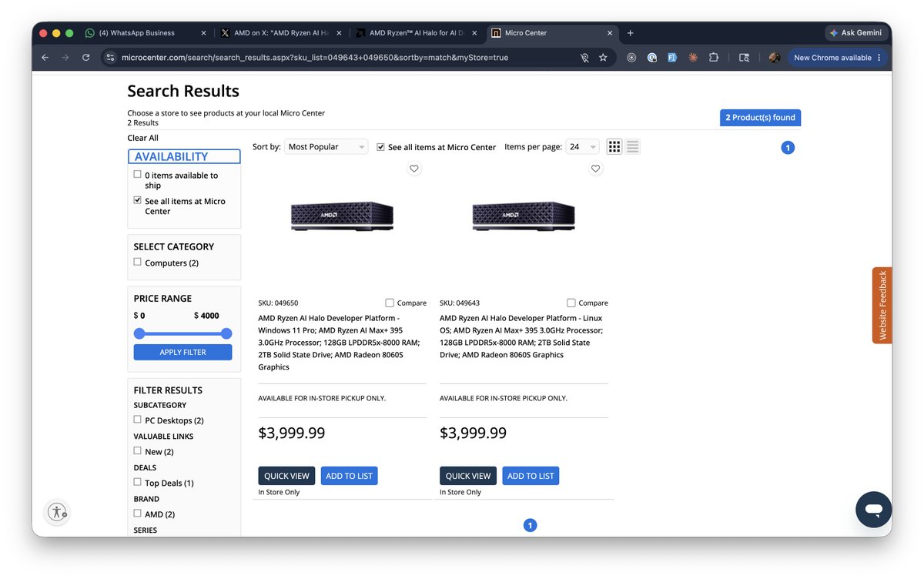Toggle 0 items available to ship
Viewport: 924px width, 579px height.
(x=138, y=175)
